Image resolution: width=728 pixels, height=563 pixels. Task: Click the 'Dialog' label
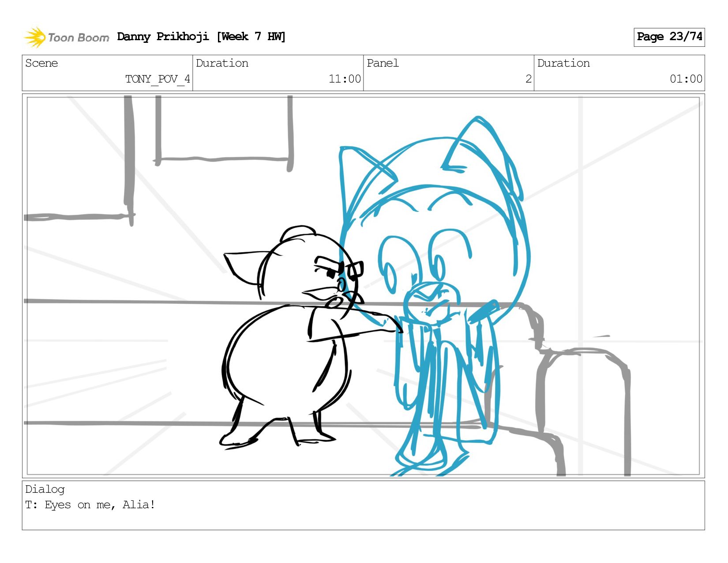[45, 489]
